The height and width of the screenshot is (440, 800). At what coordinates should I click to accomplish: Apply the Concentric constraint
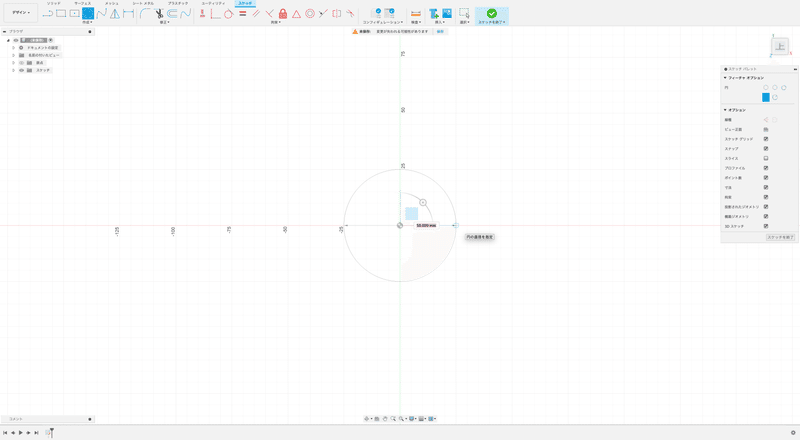point(310,14)
